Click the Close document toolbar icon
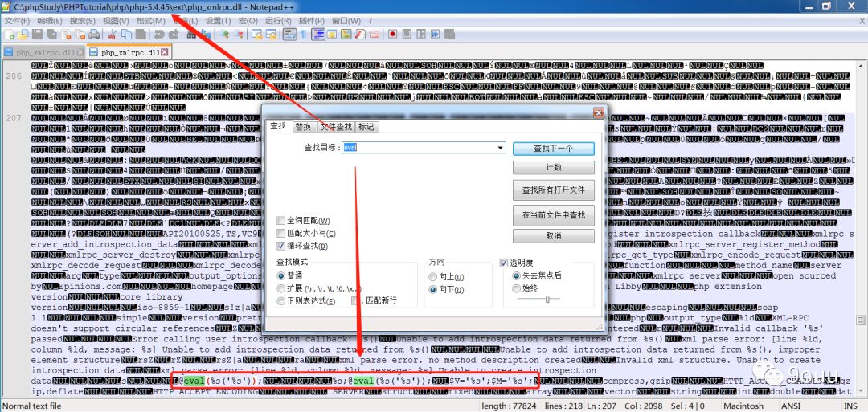Viewport: 868px width, 412px height. (66, 35)
